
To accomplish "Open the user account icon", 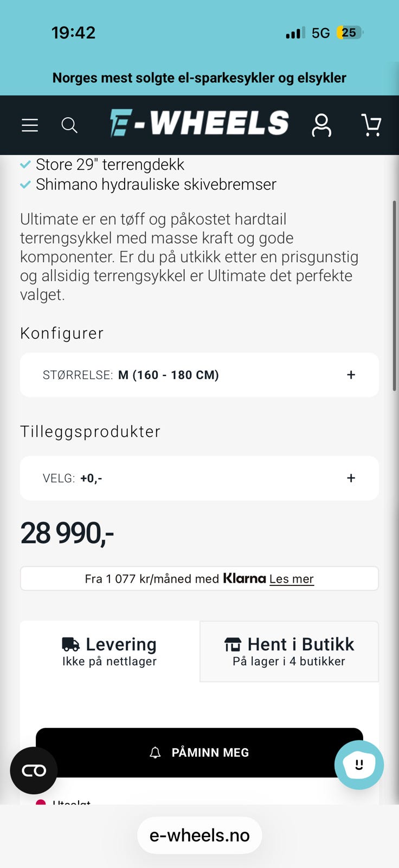I will click(x=321, y=125).
